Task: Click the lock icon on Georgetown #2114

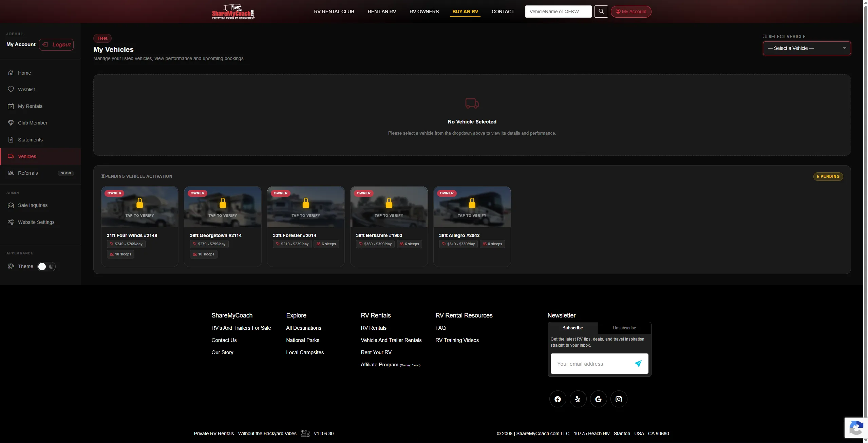Action: (223, 203)
